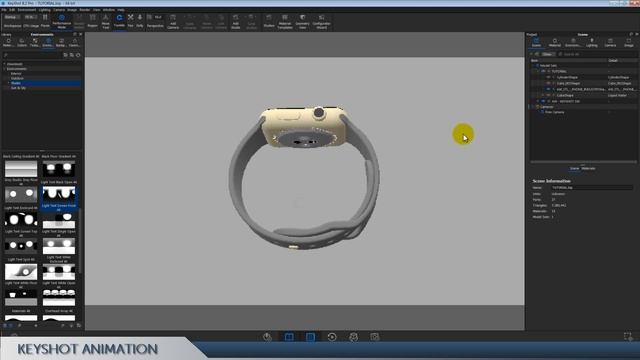Expand the Downloads library folder

4,64
